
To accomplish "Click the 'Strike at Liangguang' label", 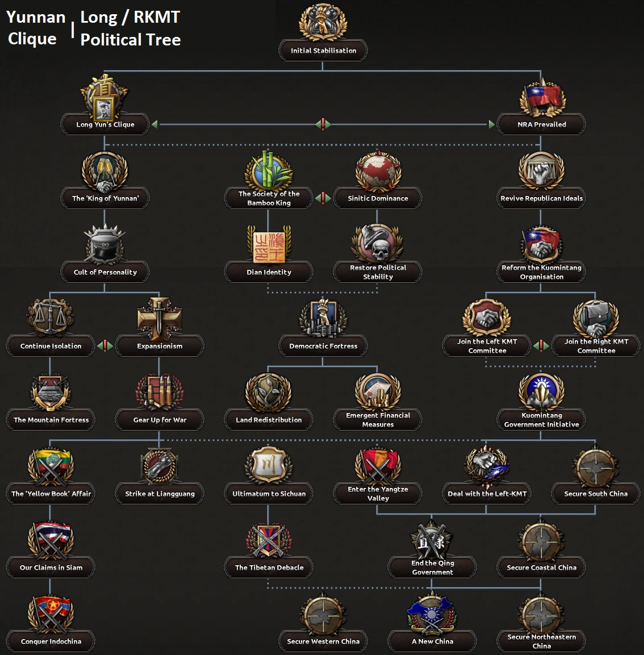I will pos(160,494).
